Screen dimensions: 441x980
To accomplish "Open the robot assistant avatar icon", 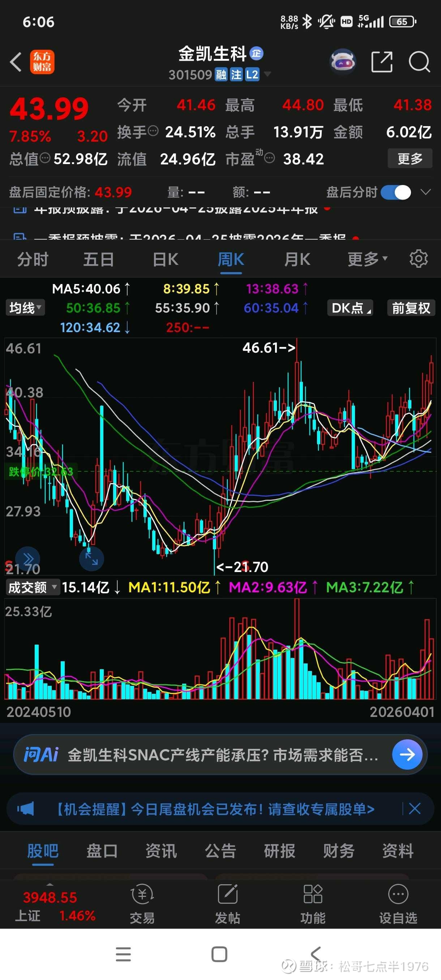I will 343,61.
